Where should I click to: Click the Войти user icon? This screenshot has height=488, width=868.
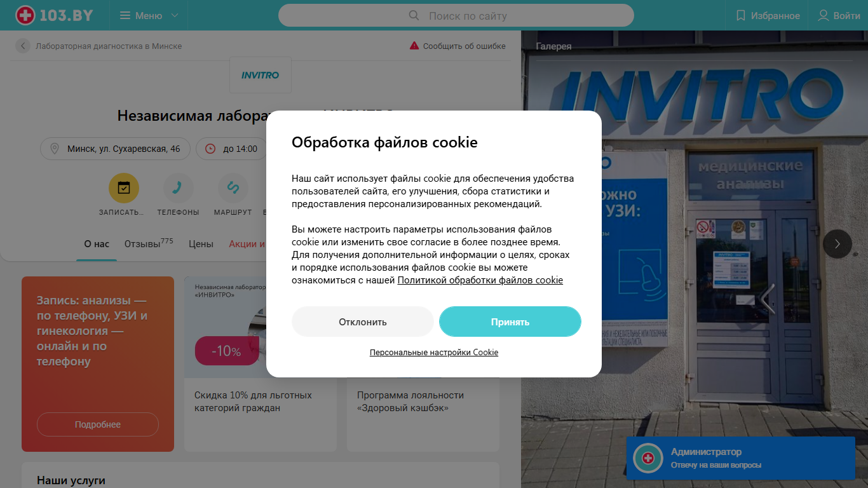click(824, 15)
